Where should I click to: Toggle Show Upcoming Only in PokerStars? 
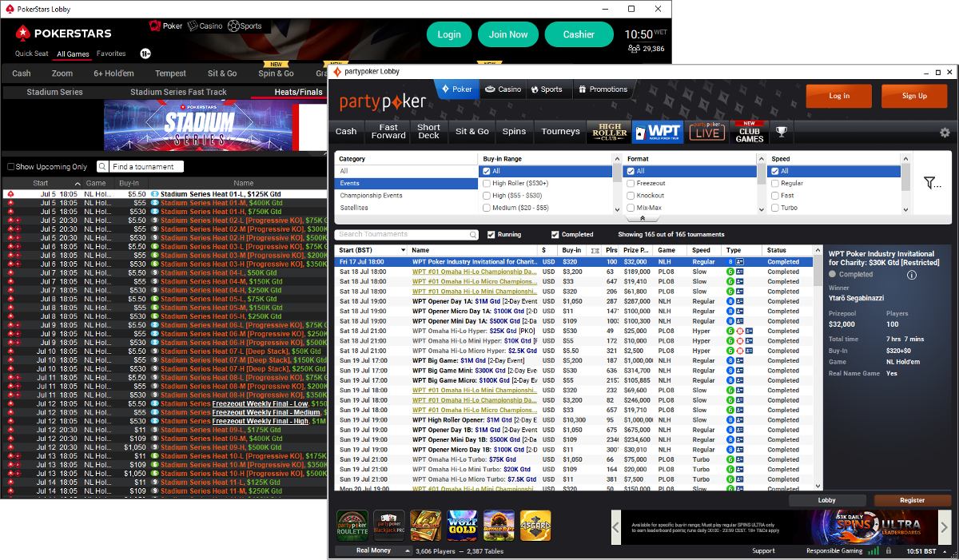click(11, 167)
